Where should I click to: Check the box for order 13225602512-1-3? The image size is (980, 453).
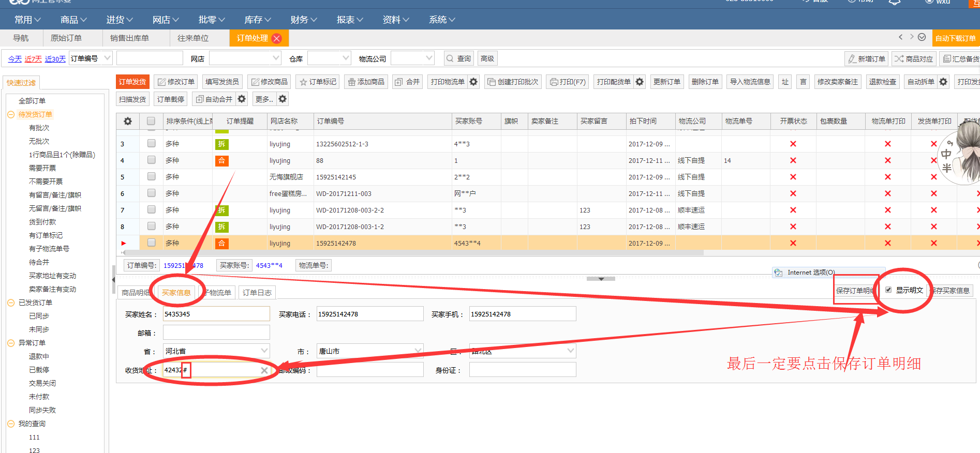pyautogui.click(x=151, y=143)
